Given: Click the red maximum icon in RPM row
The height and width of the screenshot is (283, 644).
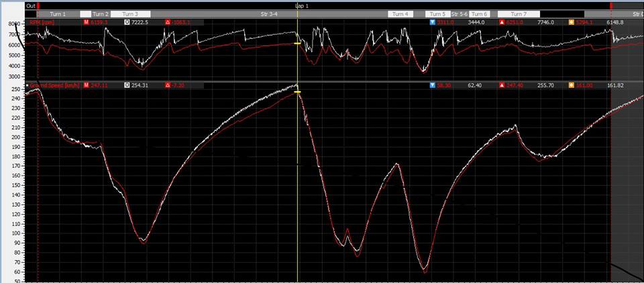Looking at the screenshot, I should 502,22.
